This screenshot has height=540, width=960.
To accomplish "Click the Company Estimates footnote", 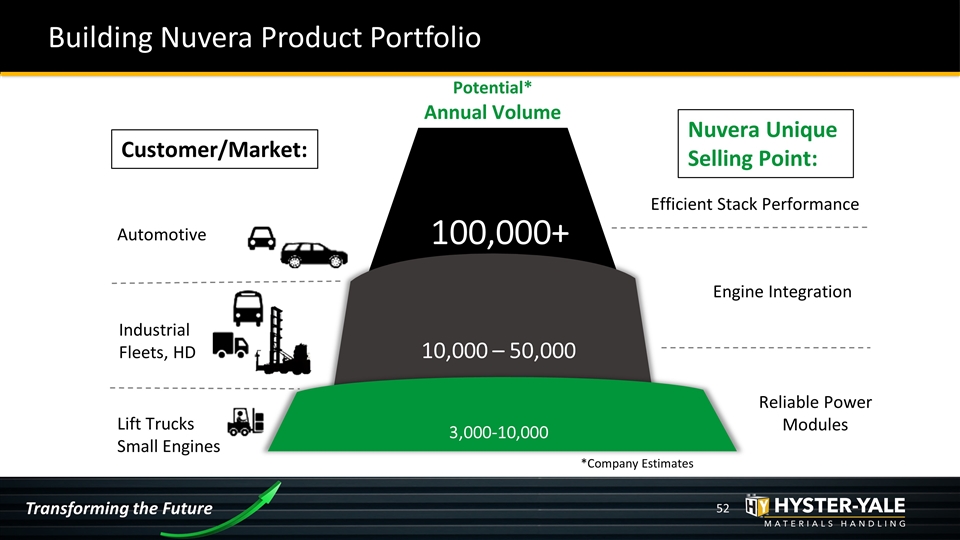I will pos(637,463).
